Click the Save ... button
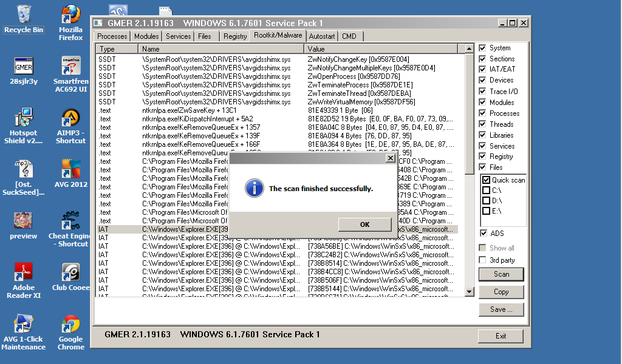This screenshot has width=622, height=364. 501,309
